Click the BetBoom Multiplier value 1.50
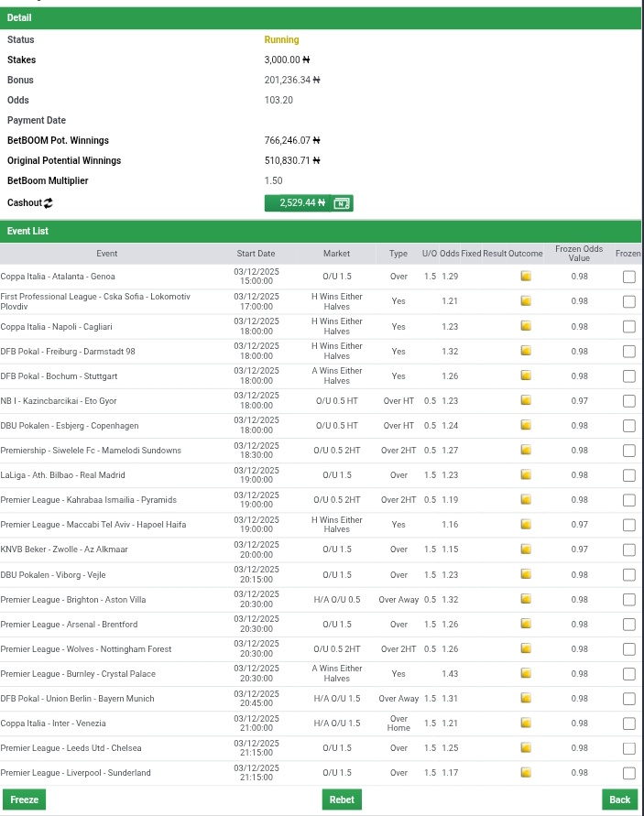This screenshot has height=816, width=644. click(273, 180)
